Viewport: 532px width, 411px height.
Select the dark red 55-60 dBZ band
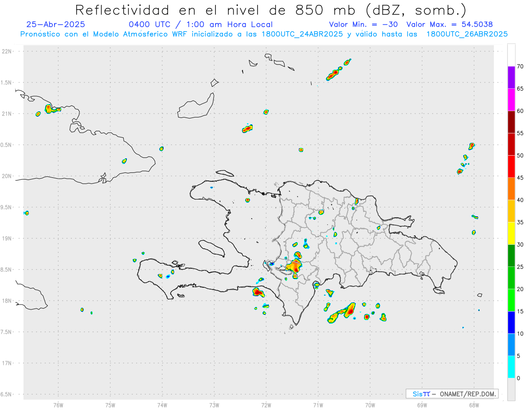[x=511, y=122]
